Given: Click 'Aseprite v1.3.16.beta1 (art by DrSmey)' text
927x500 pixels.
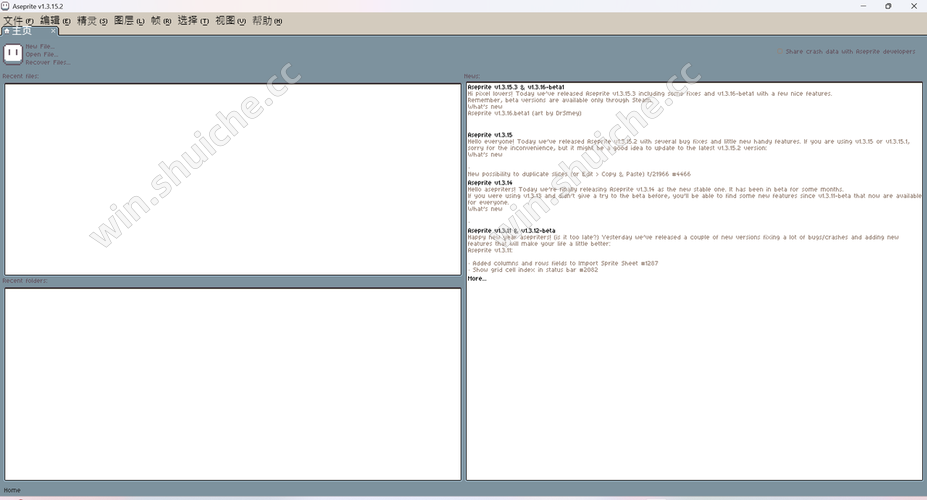Looking at the screenshot, I should (524, 113).
